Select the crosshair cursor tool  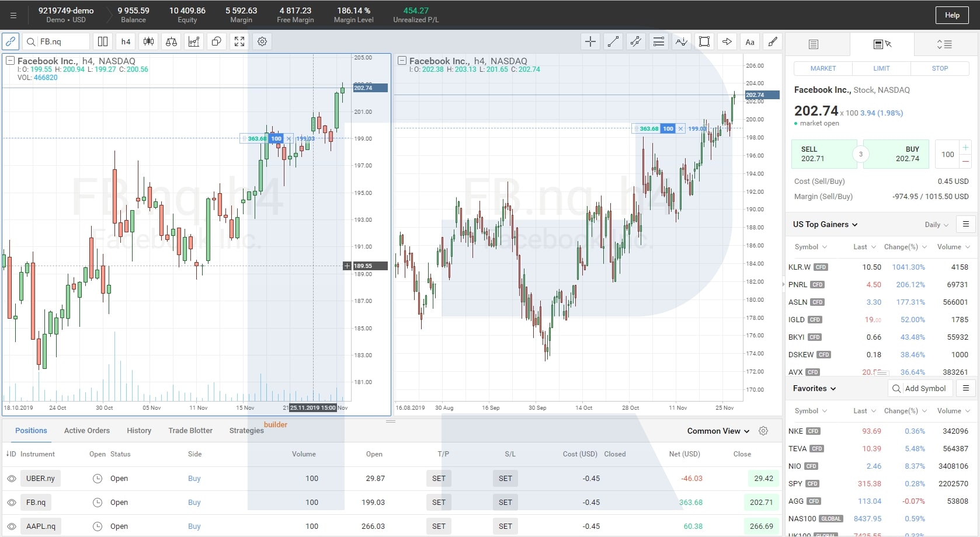point(590,41)
